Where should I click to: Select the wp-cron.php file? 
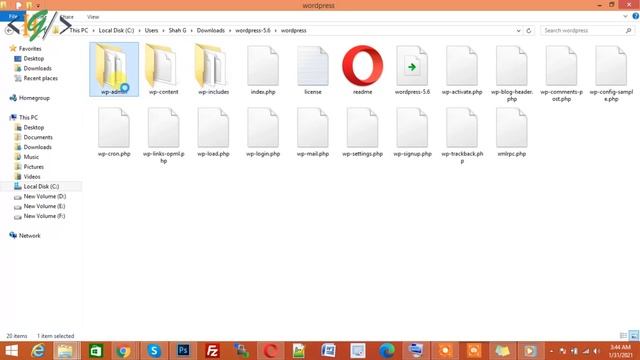point(114,132)
